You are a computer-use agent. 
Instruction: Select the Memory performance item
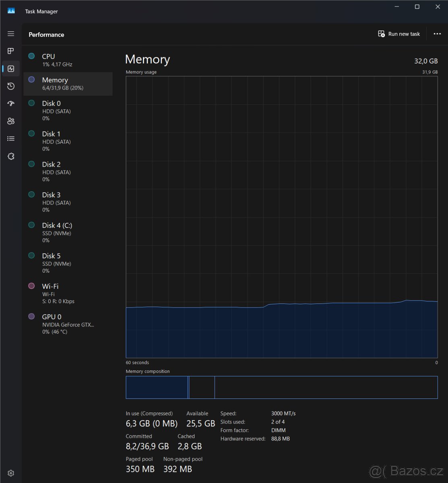68,84
